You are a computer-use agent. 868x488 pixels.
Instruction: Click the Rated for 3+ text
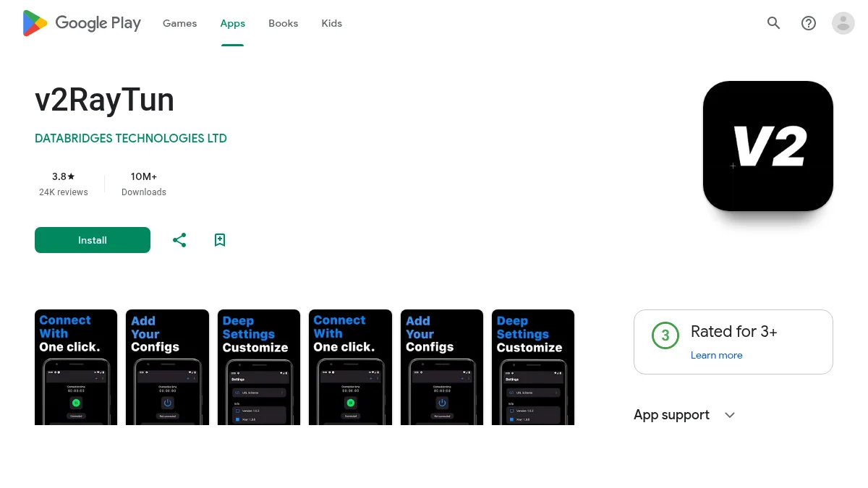(734, 331)
